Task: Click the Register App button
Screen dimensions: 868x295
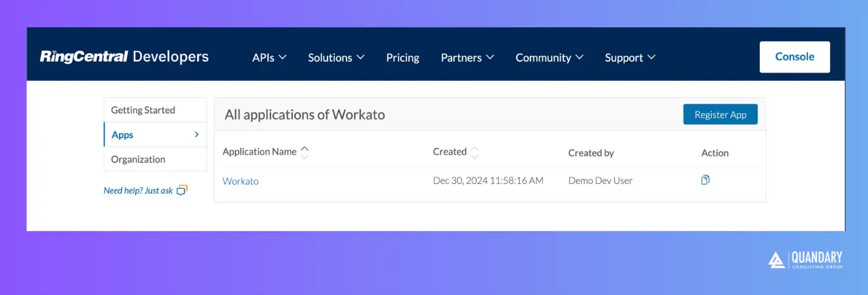Action: coord(720,114)
